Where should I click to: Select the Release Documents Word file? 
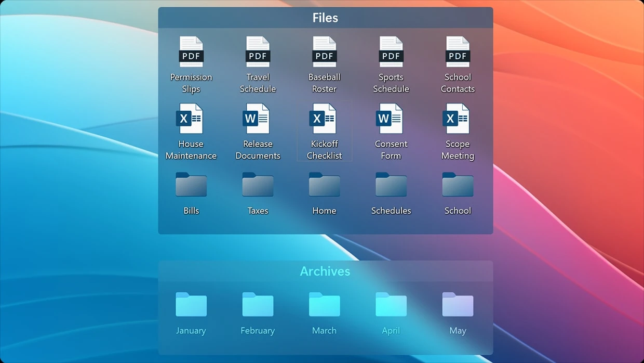click(x=258, y=119)
